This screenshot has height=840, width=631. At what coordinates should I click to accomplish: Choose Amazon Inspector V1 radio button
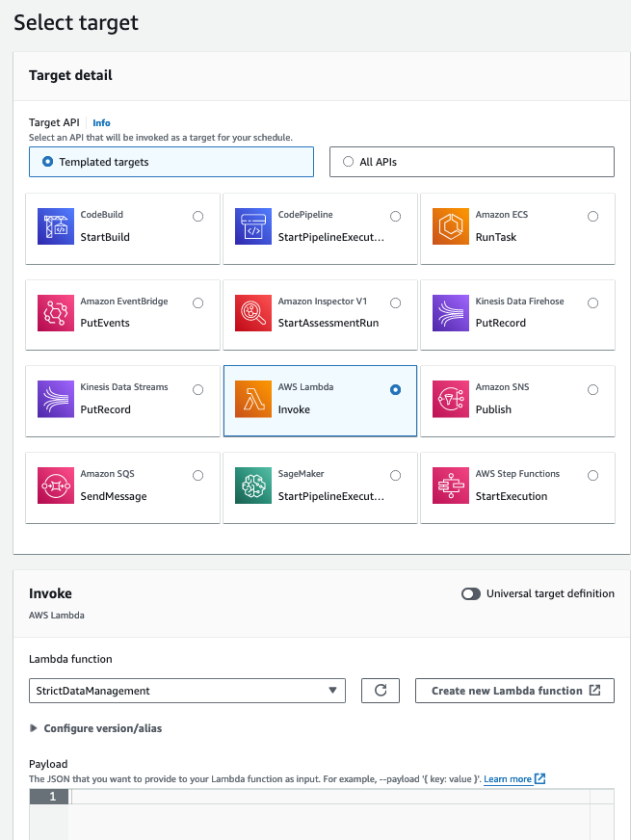point(395,303)
